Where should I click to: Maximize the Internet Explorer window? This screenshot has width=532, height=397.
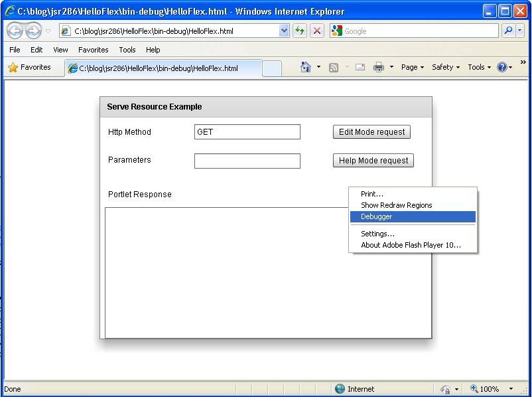click(x=505, y=11)
